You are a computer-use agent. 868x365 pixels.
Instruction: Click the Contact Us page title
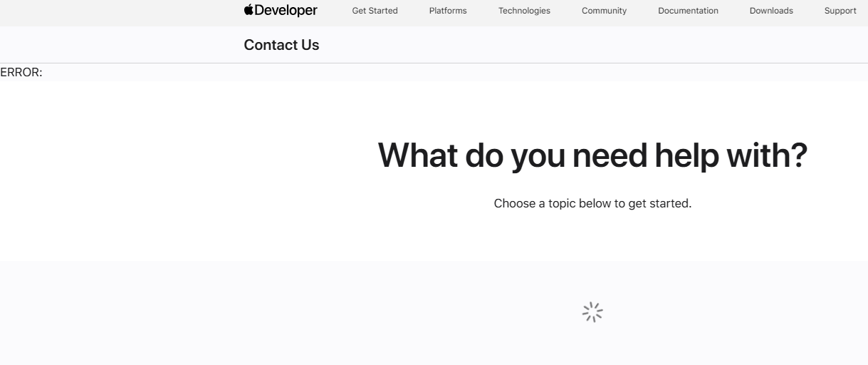pos(281,45)
